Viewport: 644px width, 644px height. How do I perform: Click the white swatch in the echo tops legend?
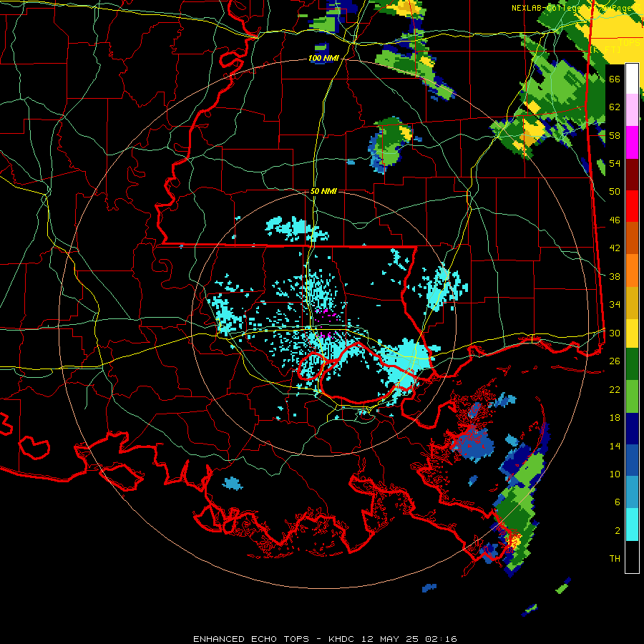tap(632, 79)
